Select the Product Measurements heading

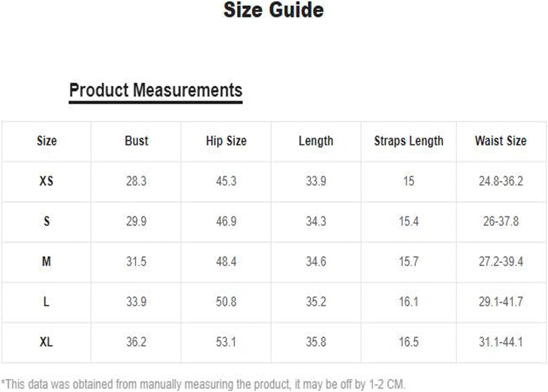[156, 90]
